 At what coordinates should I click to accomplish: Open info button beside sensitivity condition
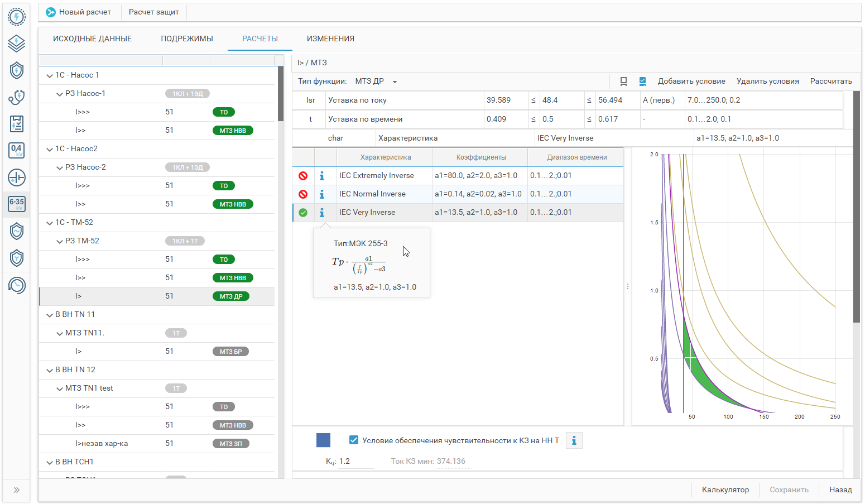(x=574, y=440)
